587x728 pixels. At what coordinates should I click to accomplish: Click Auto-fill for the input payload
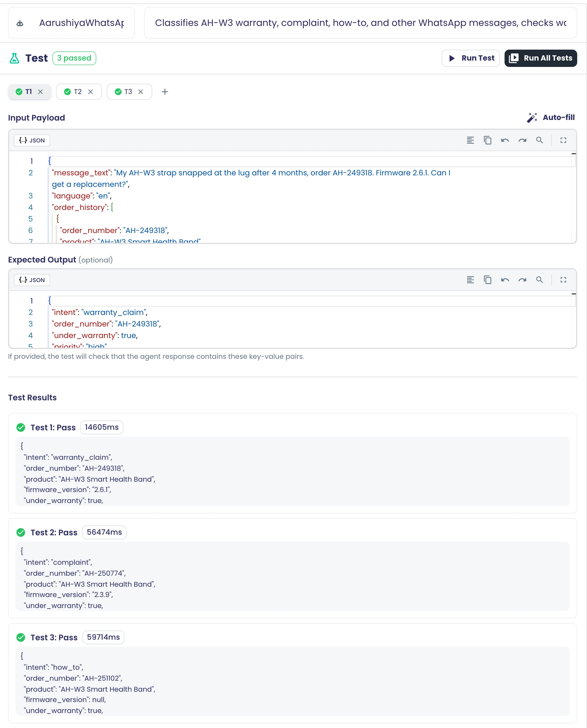pyautogui.click(x=551, y=117)
